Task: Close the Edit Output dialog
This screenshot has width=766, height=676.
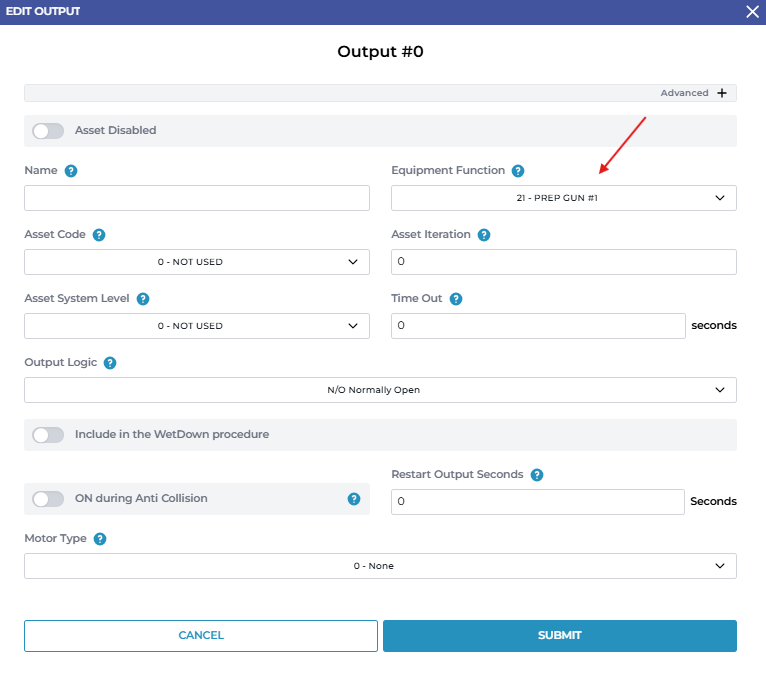Action: [x=752, y=11]
